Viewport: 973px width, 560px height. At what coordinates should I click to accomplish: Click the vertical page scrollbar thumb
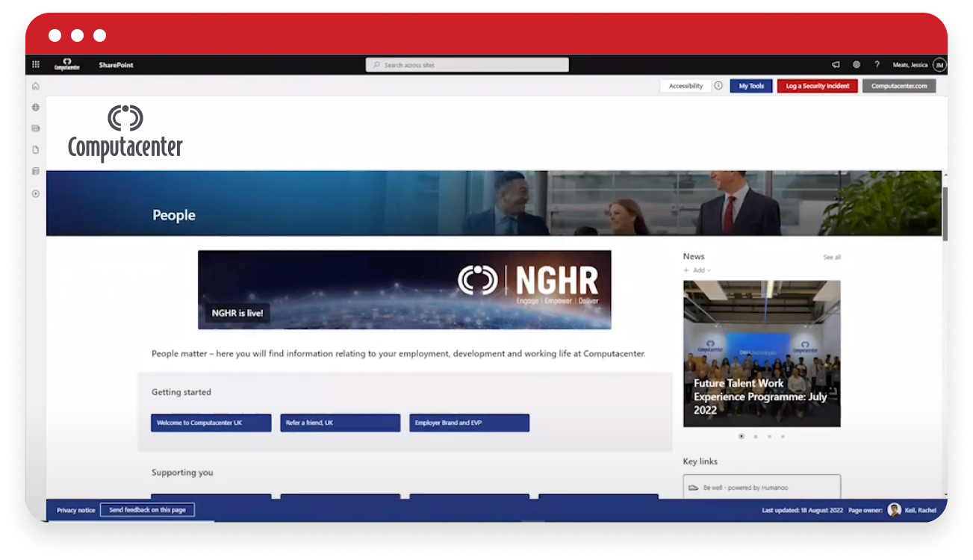tap(945, 214)
